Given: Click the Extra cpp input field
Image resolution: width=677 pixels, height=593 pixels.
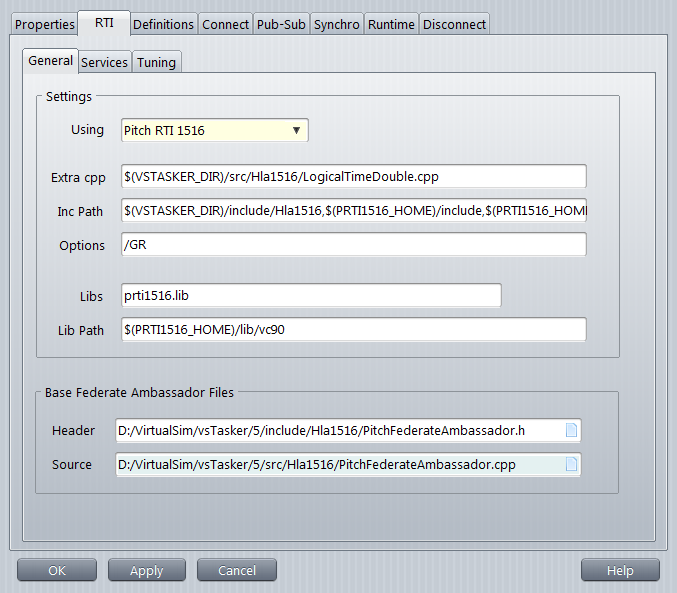Looking at the screenshot, I should point(352,177).
